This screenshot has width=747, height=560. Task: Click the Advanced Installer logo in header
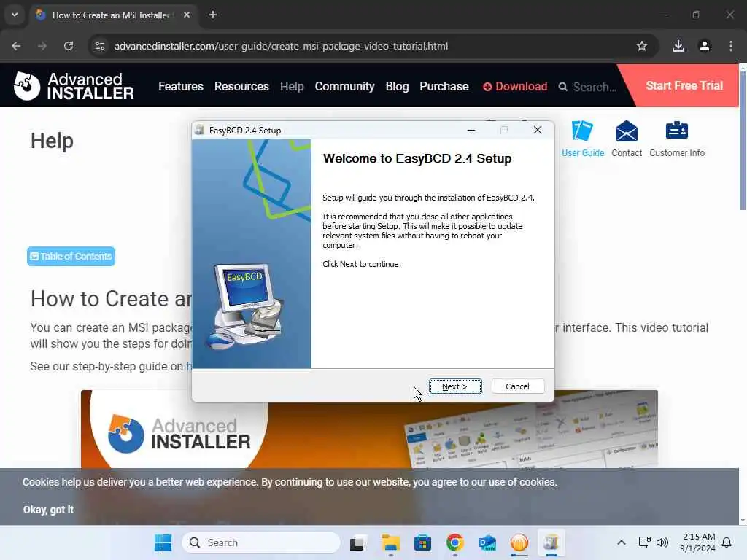[x=74, y=86]
